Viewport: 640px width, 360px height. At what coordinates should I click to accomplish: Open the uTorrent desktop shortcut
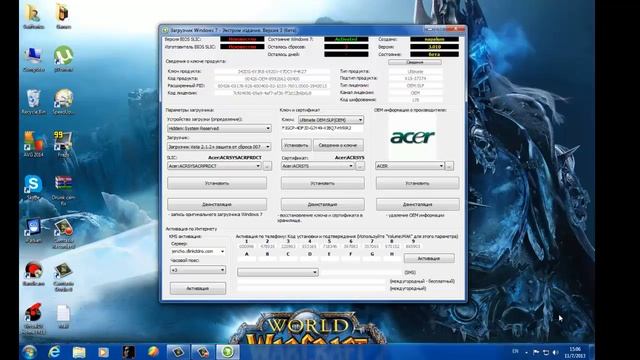coord(63,59)
